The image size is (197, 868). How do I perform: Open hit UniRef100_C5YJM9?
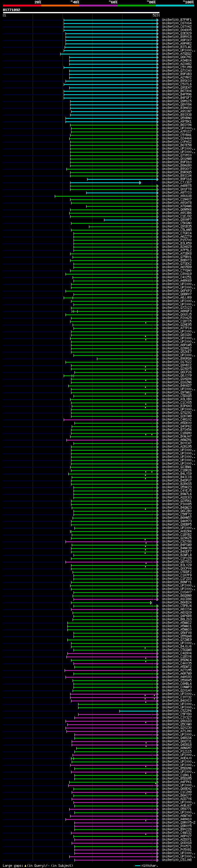pos(176,67)
